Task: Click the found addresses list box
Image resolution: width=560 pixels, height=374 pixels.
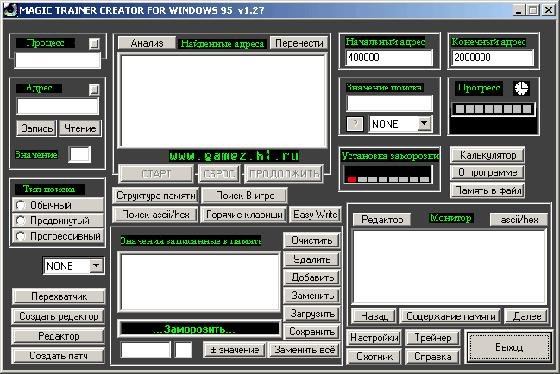Action: [x=223, y=101]
